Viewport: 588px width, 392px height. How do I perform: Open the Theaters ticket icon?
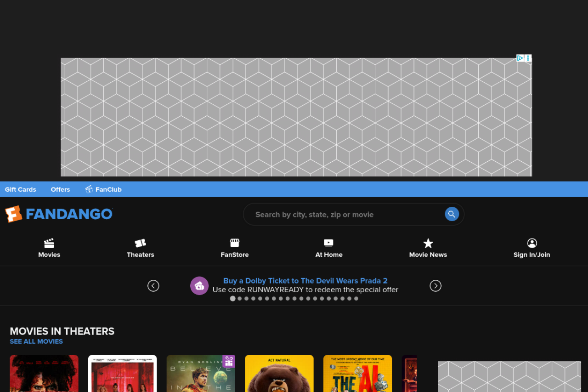click(140, 243)
